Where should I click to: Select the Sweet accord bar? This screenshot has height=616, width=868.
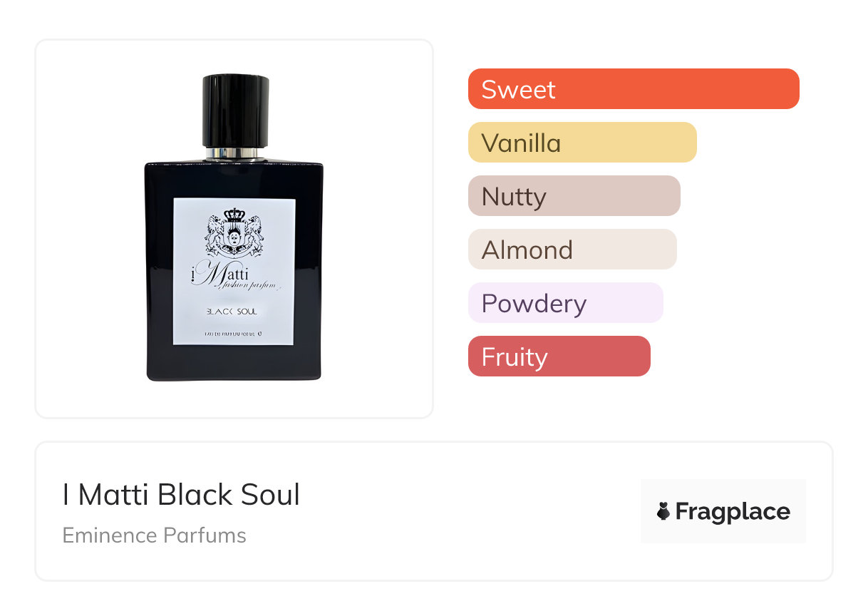(633, 89)
